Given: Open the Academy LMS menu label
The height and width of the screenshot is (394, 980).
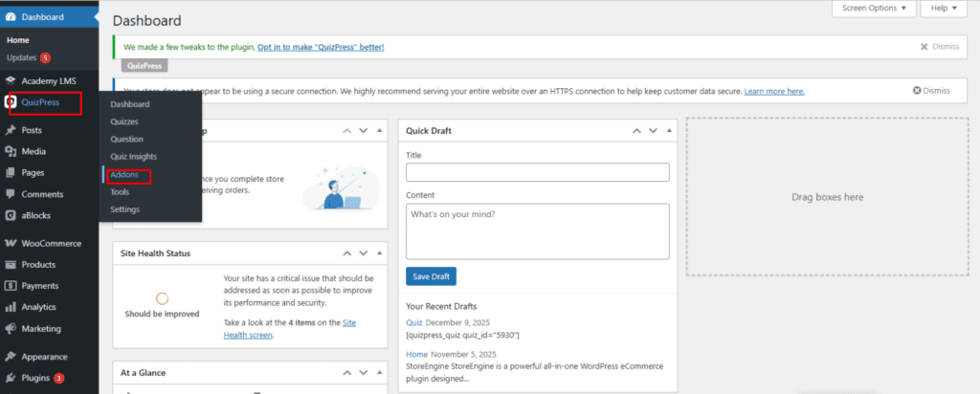Looking at the screenshot, I should click(49, 81).
